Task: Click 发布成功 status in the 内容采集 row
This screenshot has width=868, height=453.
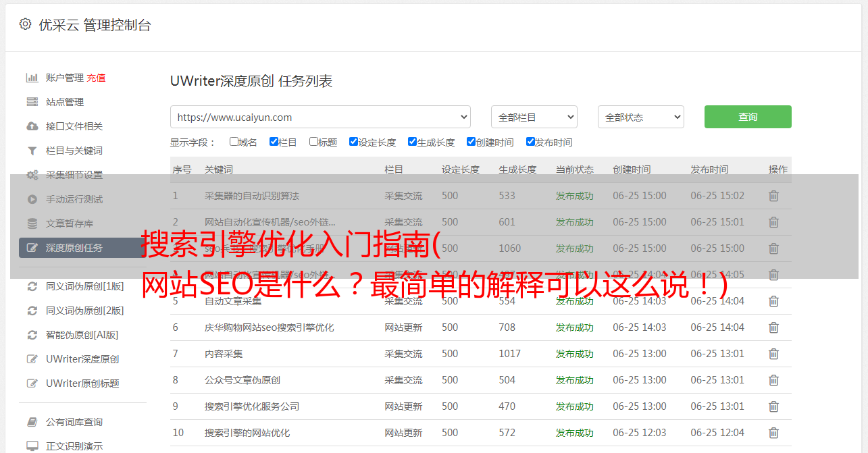Action: click(575, 354)
